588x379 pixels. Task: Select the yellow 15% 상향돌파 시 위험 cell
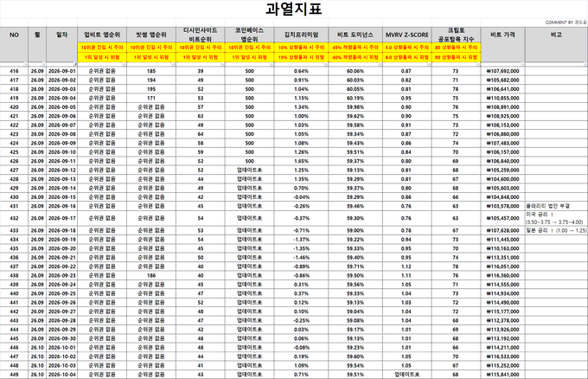[301, 57]
